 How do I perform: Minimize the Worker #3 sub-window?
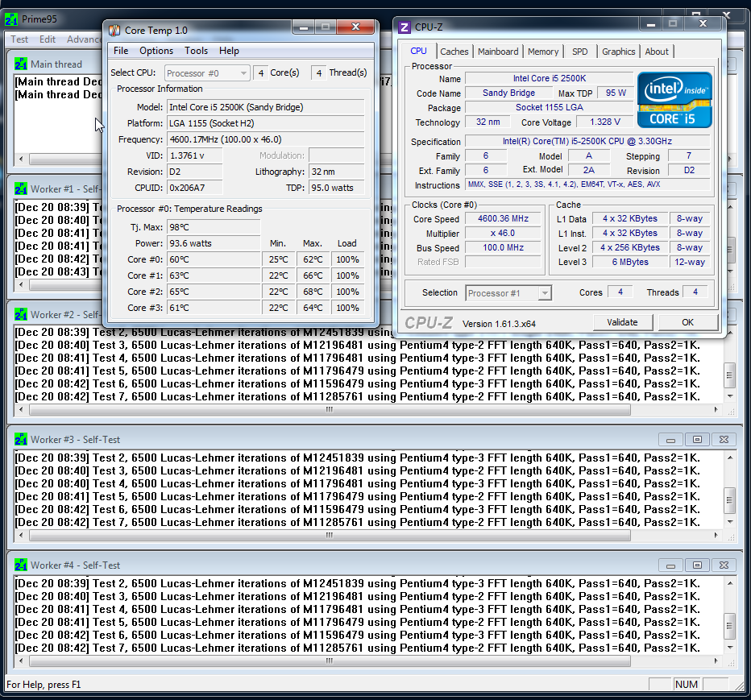(x=670, y=440)
